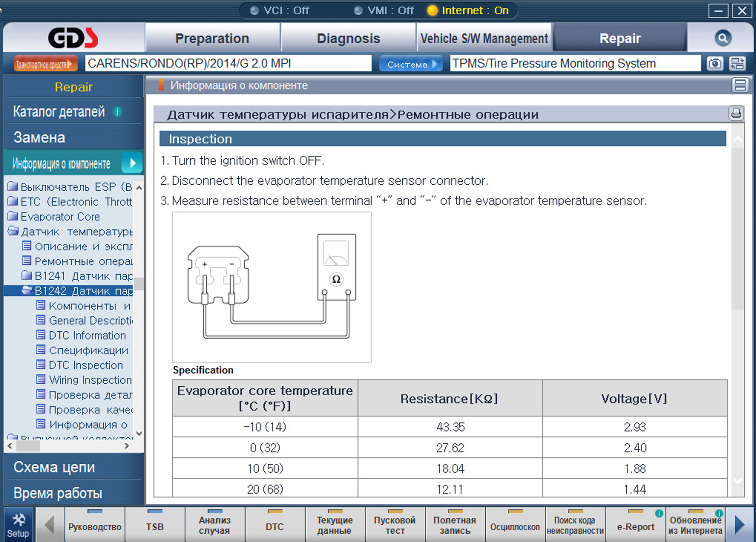The image size is (756, 542).
Task: Open the Setup tools icon
Action: tap(18, 525)
